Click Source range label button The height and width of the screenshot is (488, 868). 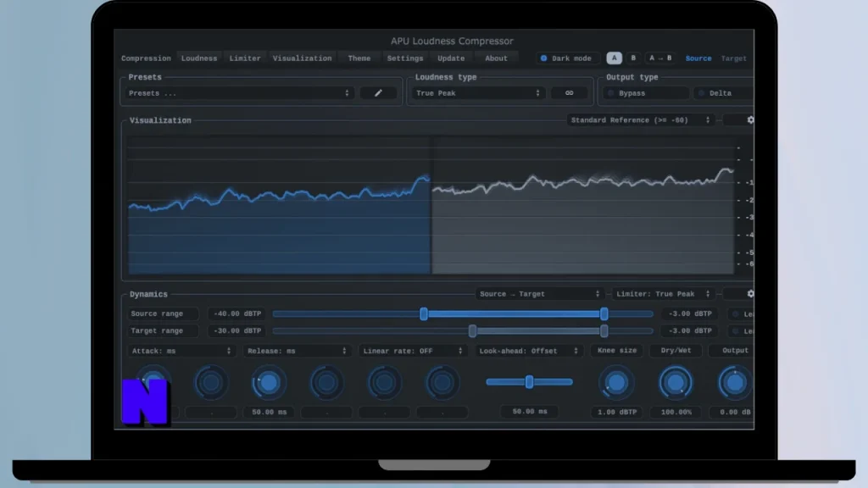[162, 313]
